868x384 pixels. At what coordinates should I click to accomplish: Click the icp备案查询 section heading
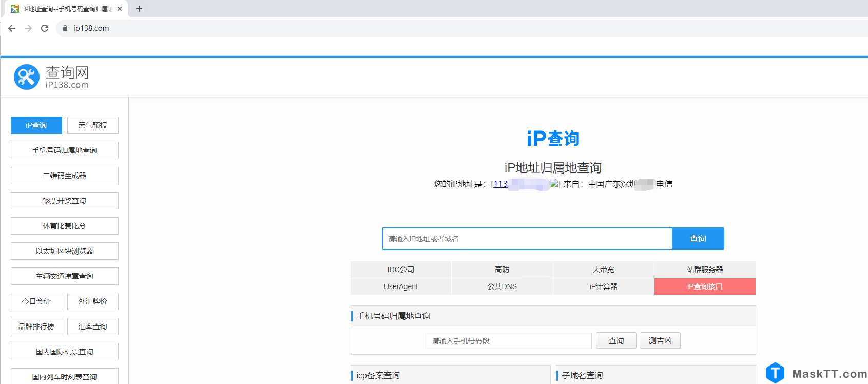[x=378, y=375]
